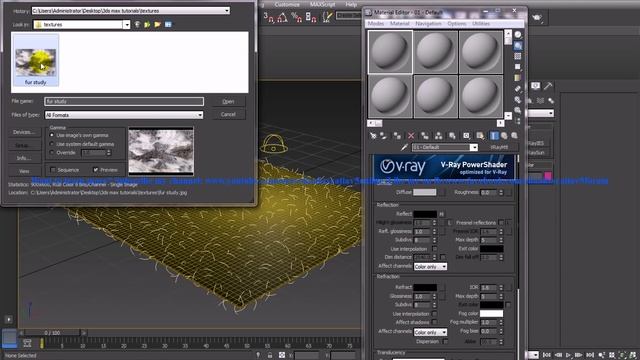Screen dimensions: 640x360
Task: Click the Devices button
Action: click(x=24, y=132)
